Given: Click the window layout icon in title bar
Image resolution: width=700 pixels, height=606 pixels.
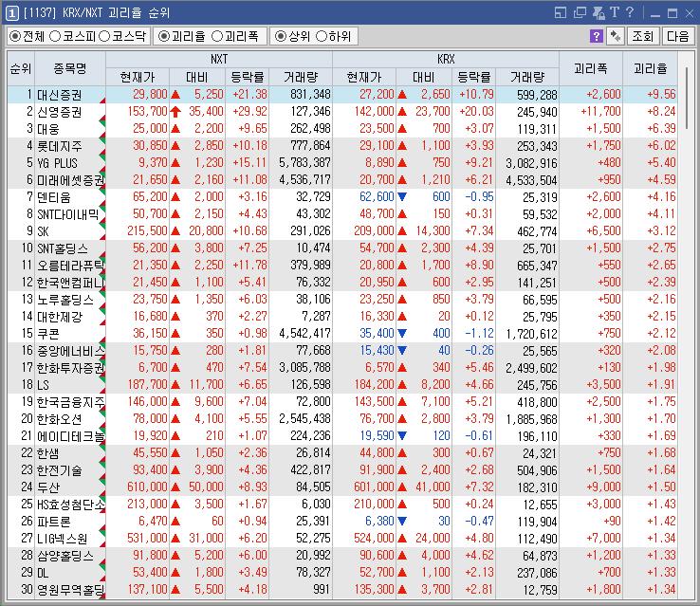Looking at the screenshot, I should pyautogui.click(x=561, y=12).
